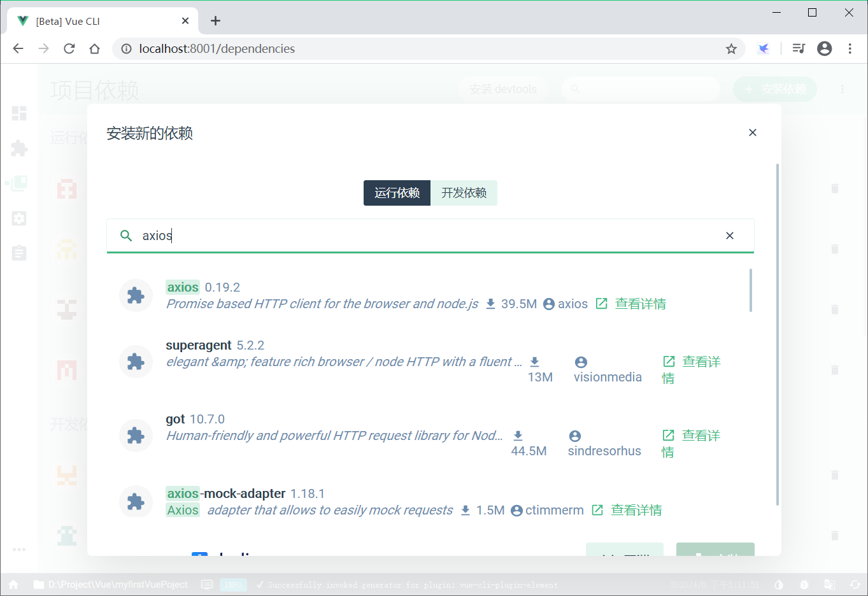868x596 pixels.
Task: Click the sidebar more options dots
Action: click(19, 550)
